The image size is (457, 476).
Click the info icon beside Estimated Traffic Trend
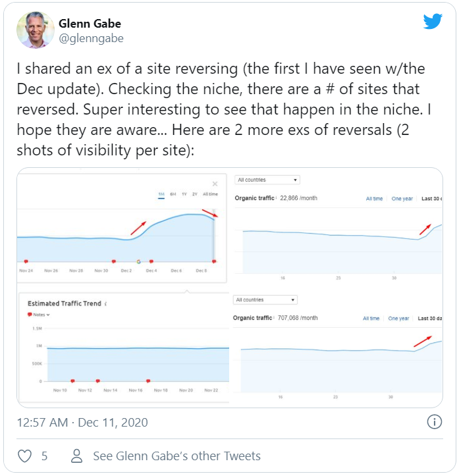tap(106, 304)
